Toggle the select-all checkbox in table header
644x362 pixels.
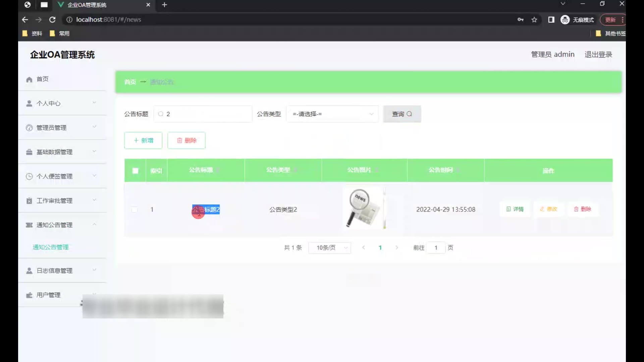point(135,171)
